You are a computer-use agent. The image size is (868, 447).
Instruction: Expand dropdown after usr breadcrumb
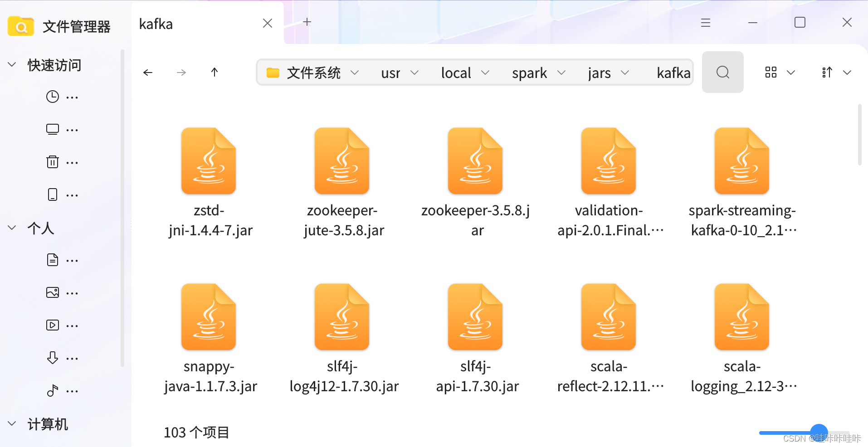click(414, 73)
